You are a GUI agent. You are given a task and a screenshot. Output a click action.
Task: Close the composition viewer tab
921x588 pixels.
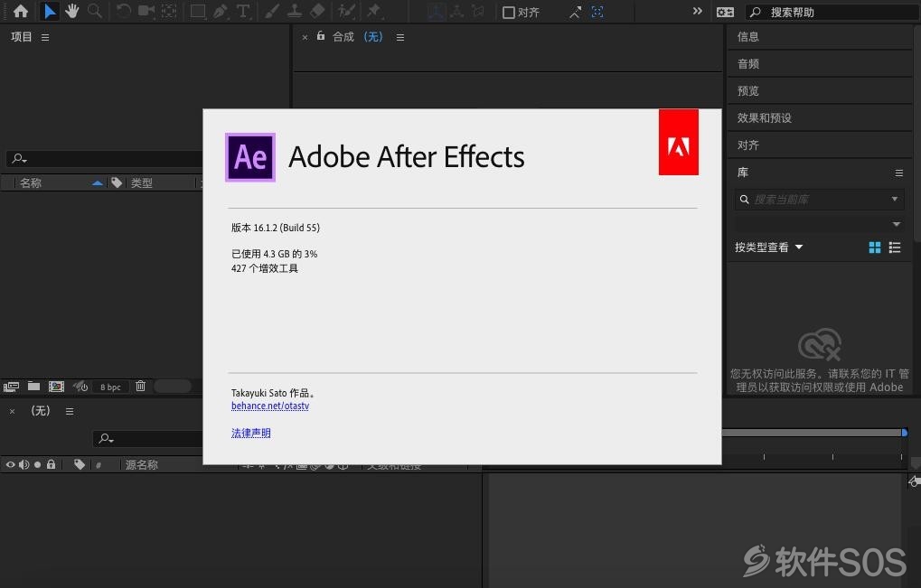(x=305, y=38)
